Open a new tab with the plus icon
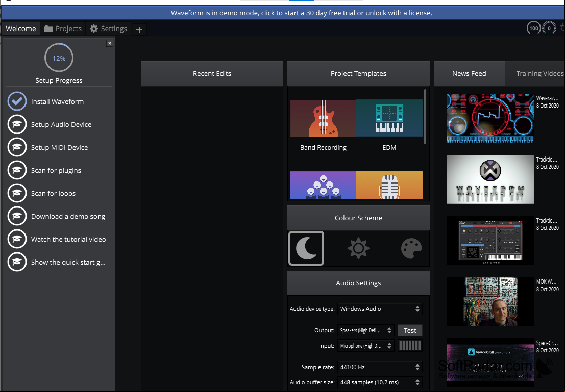 pyautogui.click(x=139, y=29)
